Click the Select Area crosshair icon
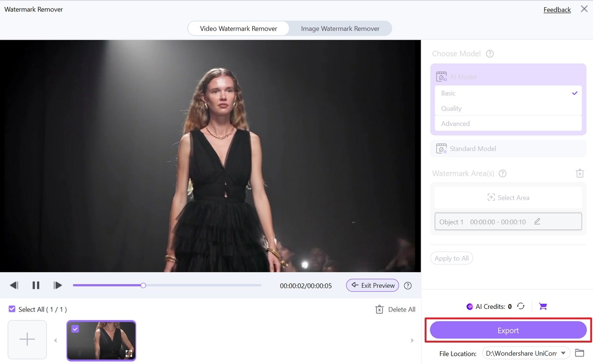The width and height of the screenshot is (593, 364). [x=491, y=198]
